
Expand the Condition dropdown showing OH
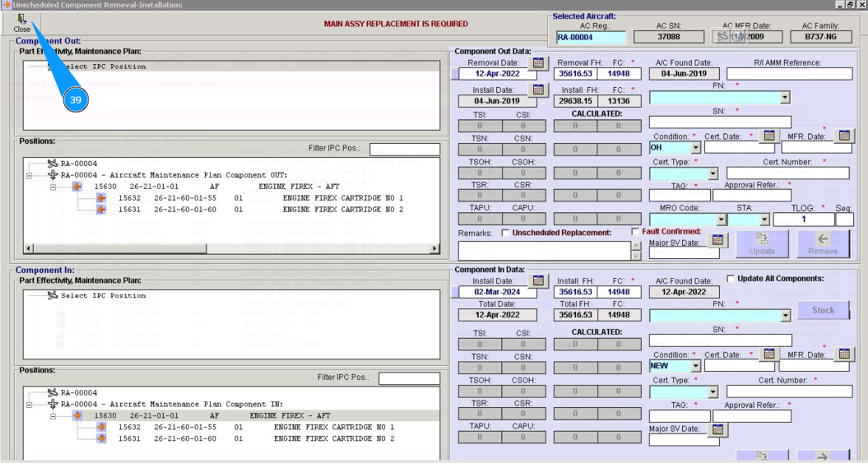click(x=695, y=148)
